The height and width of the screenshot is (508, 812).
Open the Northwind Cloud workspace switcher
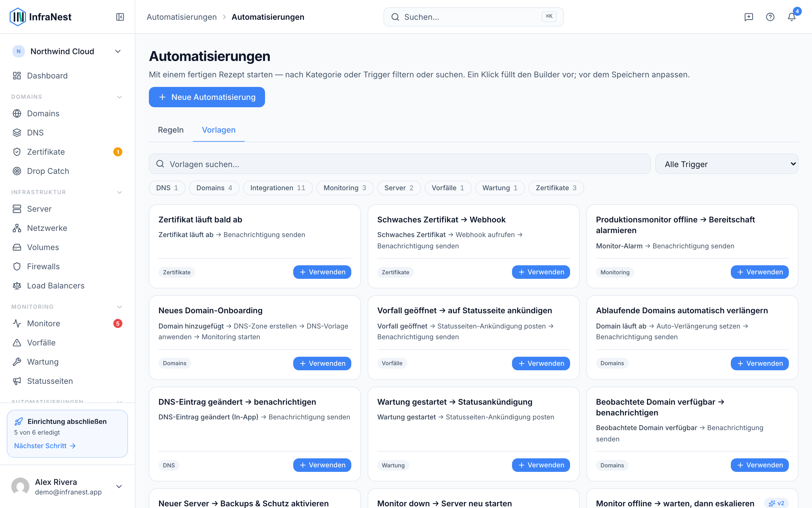(x=67, y=51)
